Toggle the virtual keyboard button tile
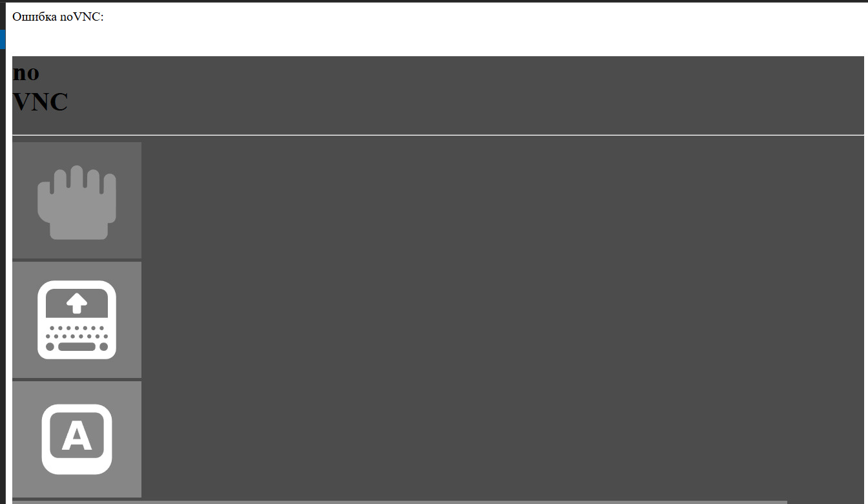 click(77, 320)
